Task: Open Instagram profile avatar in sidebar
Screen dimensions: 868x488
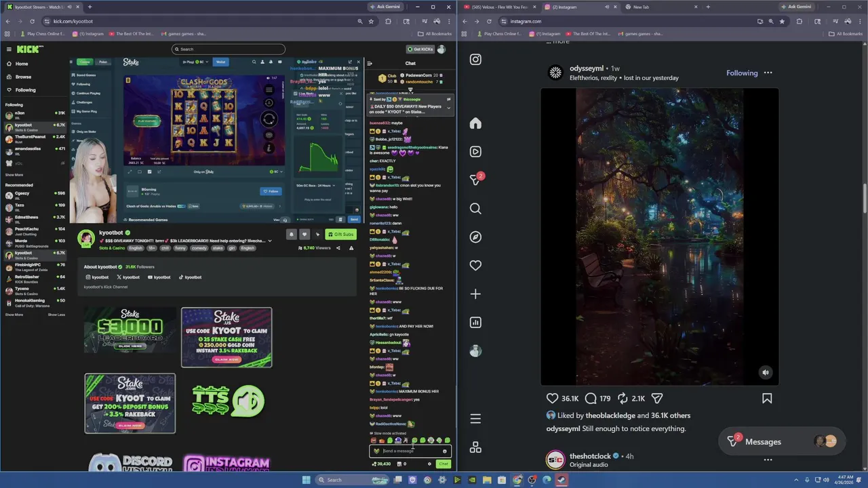Action: pos(475,351)
